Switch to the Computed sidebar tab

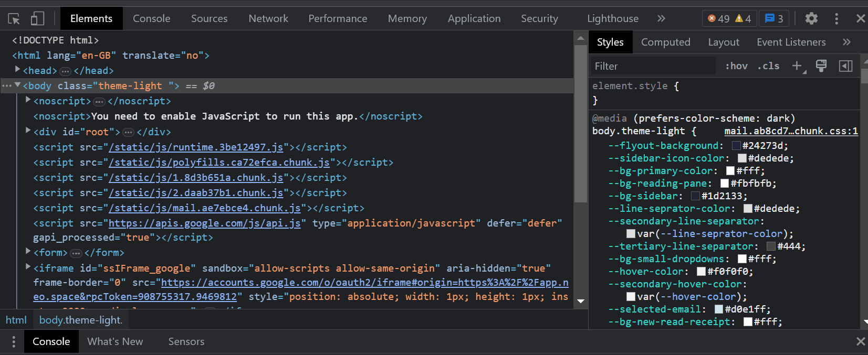(665, 42)
